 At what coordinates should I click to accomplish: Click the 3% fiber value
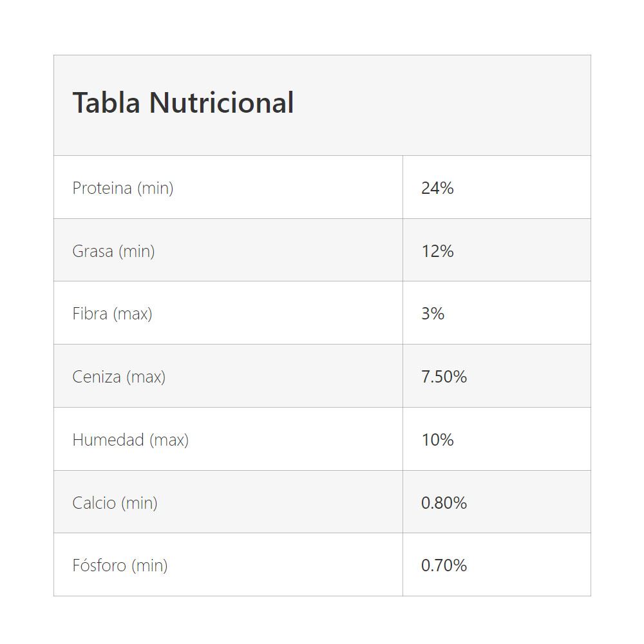433,314
